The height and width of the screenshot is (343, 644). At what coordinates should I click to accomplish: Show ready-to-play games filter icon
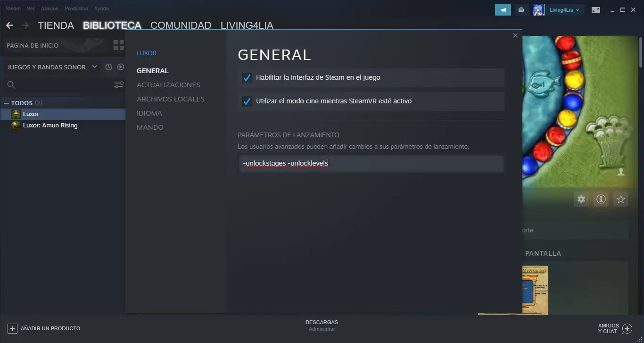(x=121, y=67)
